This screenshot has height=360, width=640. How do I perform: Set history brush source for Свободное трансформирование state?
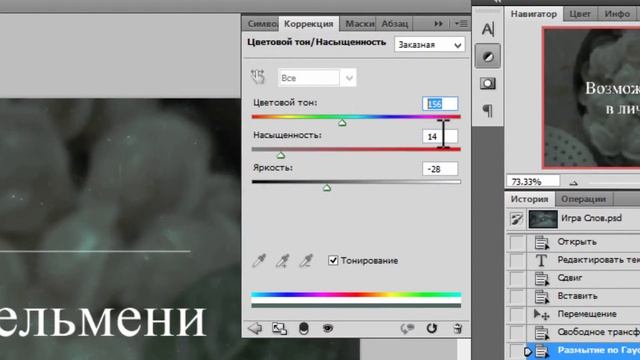[x=517, y=332]
